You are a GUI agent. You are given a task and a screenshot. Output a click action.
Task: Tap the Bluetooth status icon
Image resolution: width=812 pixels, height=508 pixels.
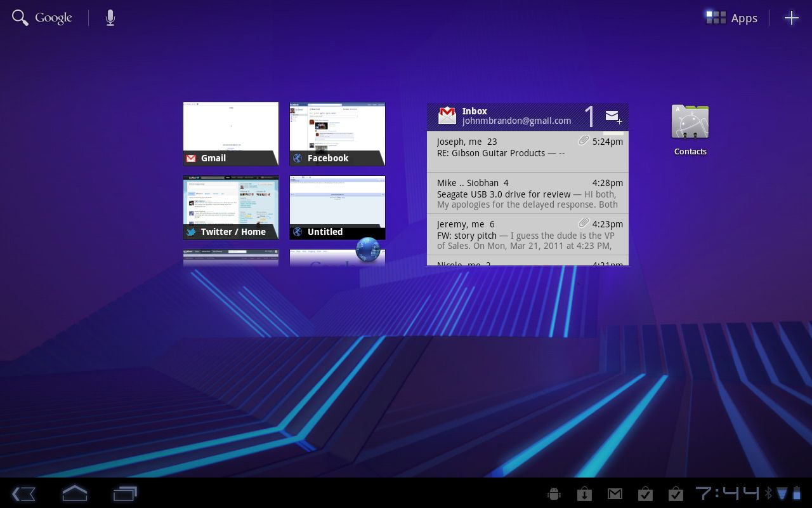pyautogui.click(x=768, y=493)
